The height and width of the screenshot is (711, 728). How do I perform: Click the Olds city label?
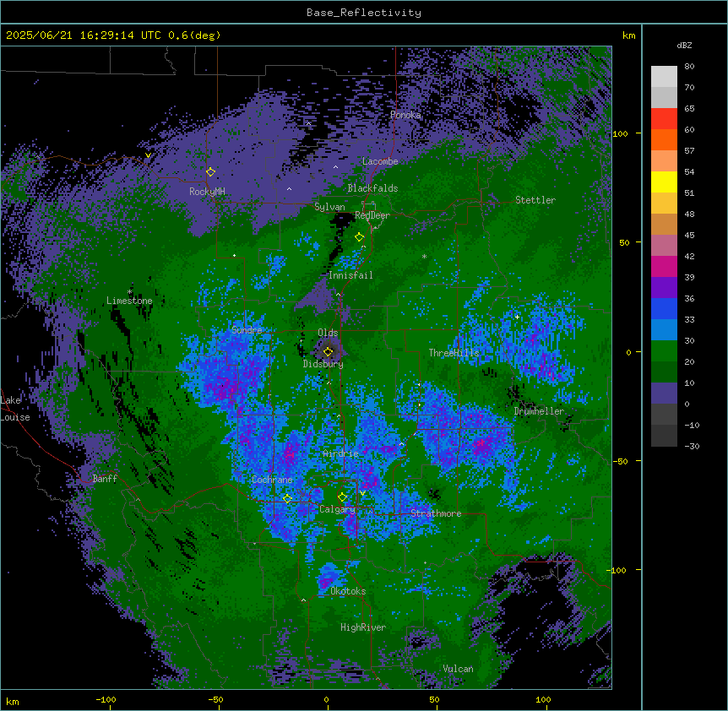coord(328,333)
